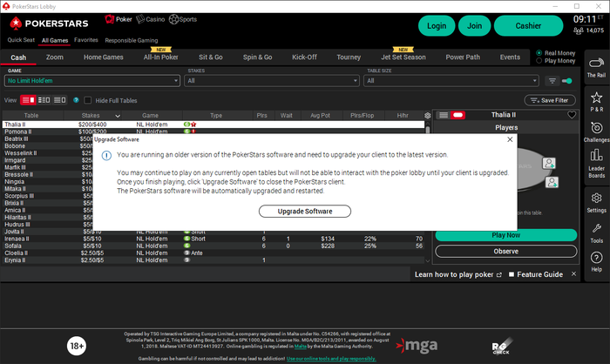
Task: Open the Spin & Go tab
Action: [x=258, y=57]
